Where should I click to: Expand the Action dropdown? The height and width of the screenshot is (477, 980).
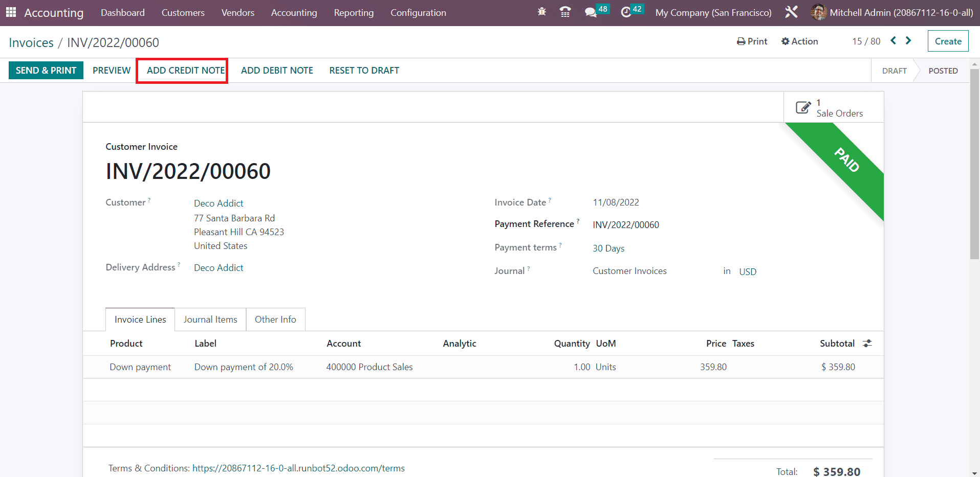[799, 41]
